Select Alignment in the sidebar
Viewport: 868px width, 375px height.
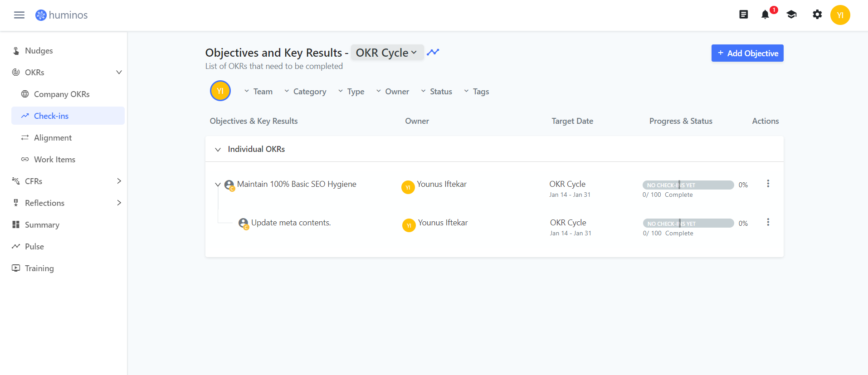click(53, 138)
